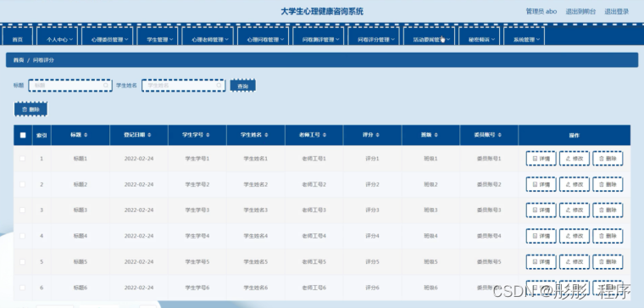Click the pencil 修改 icon for row 标题1
Screen dimensions: 644x308
[x=568, y=159]
